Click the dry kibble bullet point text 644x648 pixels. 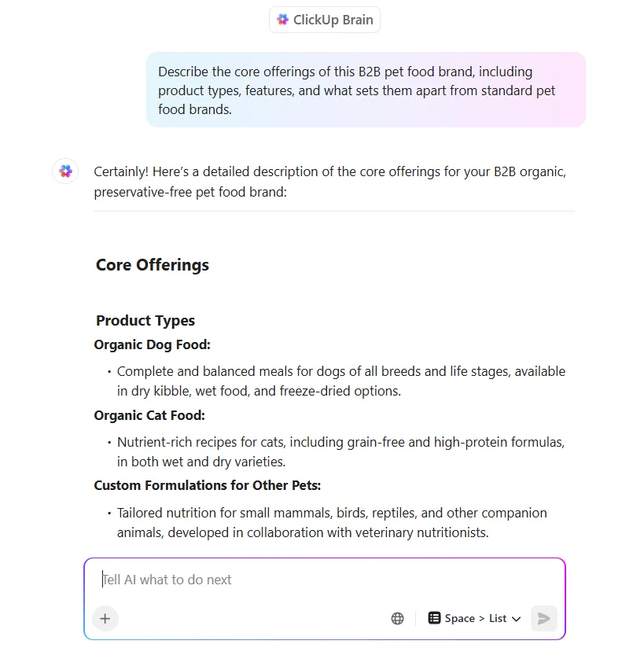[341, 381]
